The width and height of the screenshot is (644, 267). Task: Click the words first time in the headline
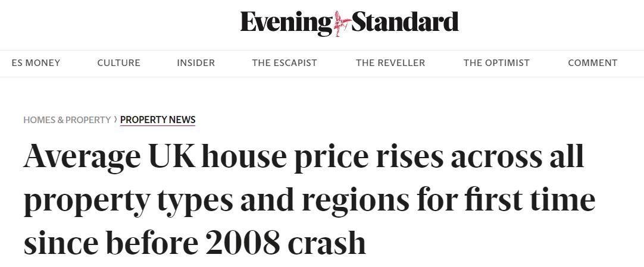pyautogui.click(x=530, y=199)
